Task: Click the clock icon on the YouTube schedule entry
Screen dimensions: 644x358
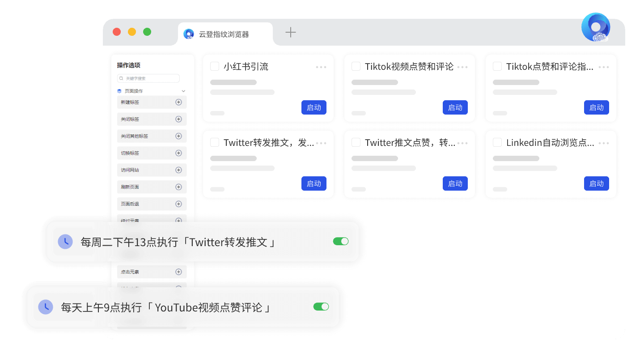Action: coord(45,307)
